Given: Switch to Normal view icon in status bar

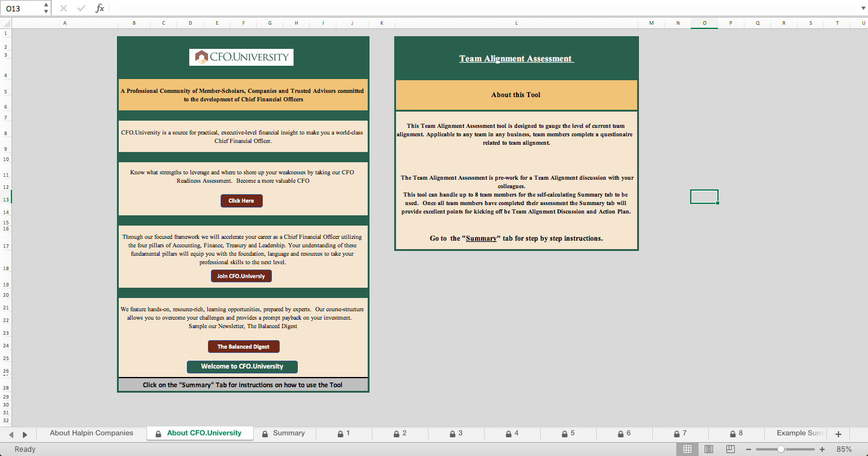Looking at the screenshot, I should (x=687, y=449).
